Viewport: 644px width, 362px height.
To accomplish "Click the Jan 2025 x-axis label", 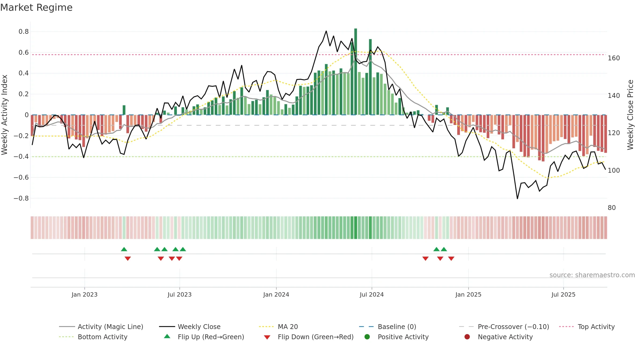I will [x=468, y=294].
